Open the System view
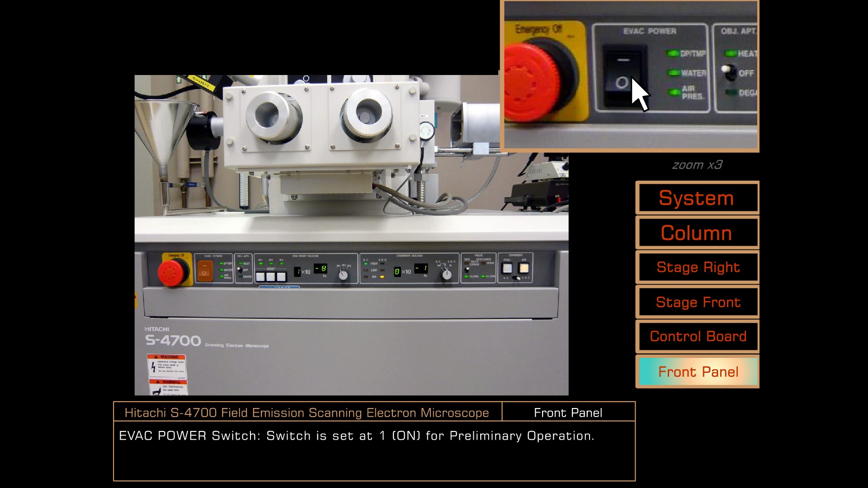Image resolution: width=868 pixels, height=488 pixels. pos(697,198)
